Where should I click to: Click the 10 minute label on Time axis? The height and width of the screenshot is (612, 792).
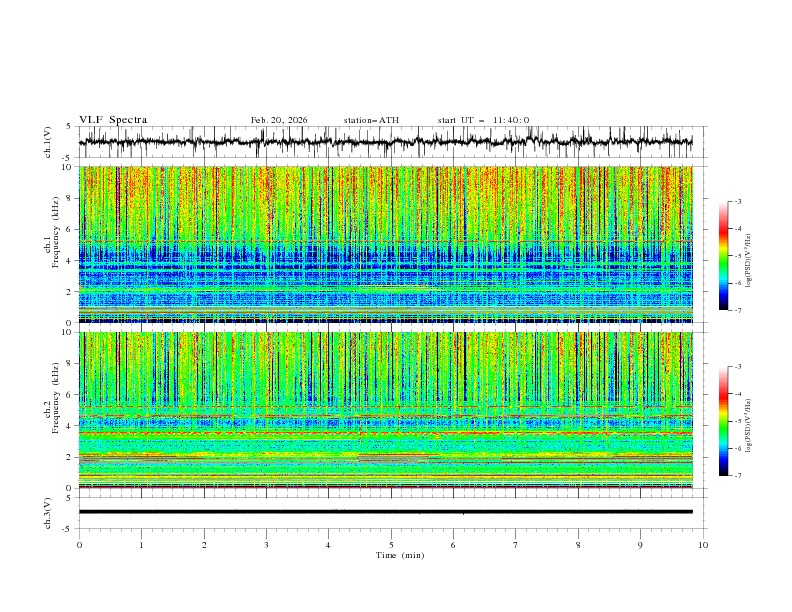703,545
